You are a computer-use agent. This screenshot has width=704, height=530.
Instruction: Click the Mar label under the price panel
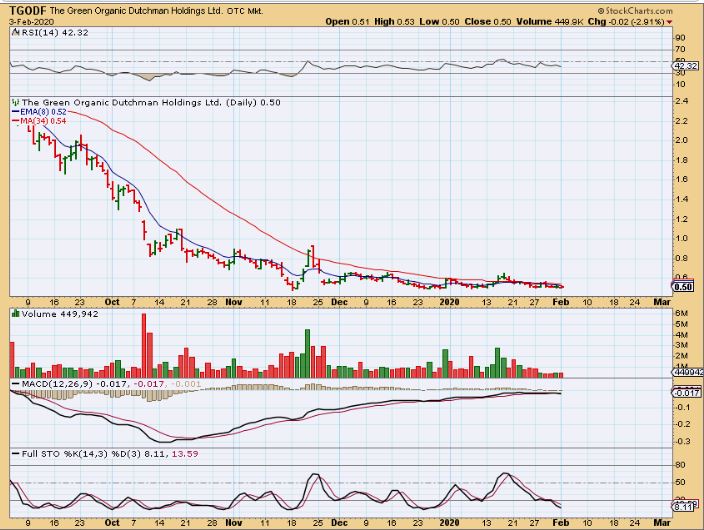coord(662,302)
